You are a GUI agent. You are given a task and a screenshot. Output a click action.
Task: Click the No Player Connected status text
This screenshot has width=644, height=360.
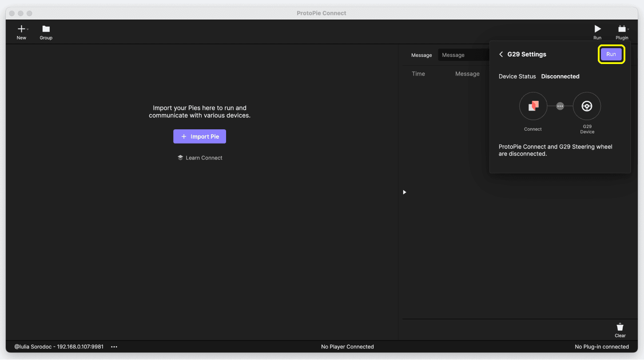(347, 346)
